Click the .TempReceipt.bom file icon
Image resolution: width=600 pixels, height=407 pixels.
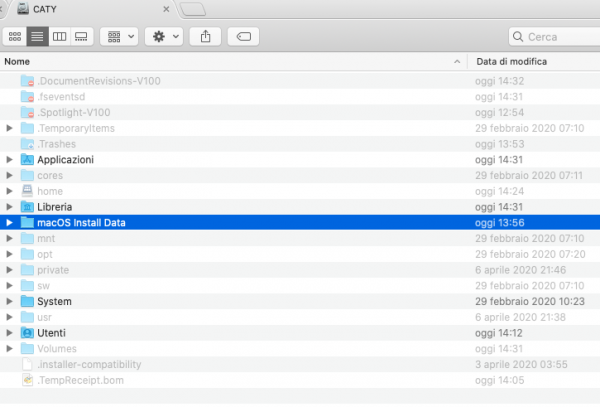(27, 380)
